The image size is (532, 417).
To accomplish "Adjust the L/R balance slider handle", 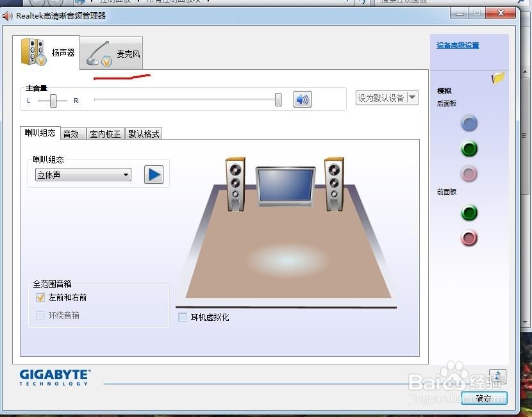I will coord(53,101).
